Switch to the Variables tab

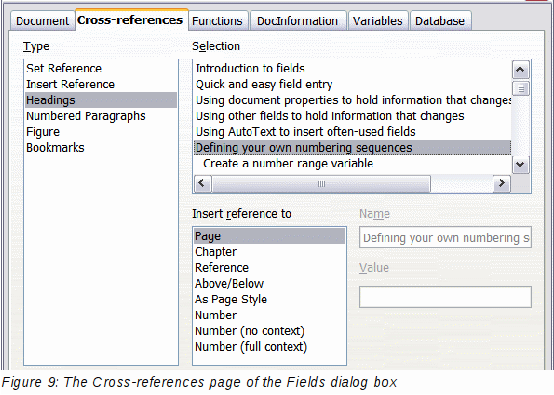pyautogui.click(x=378, y=21)
